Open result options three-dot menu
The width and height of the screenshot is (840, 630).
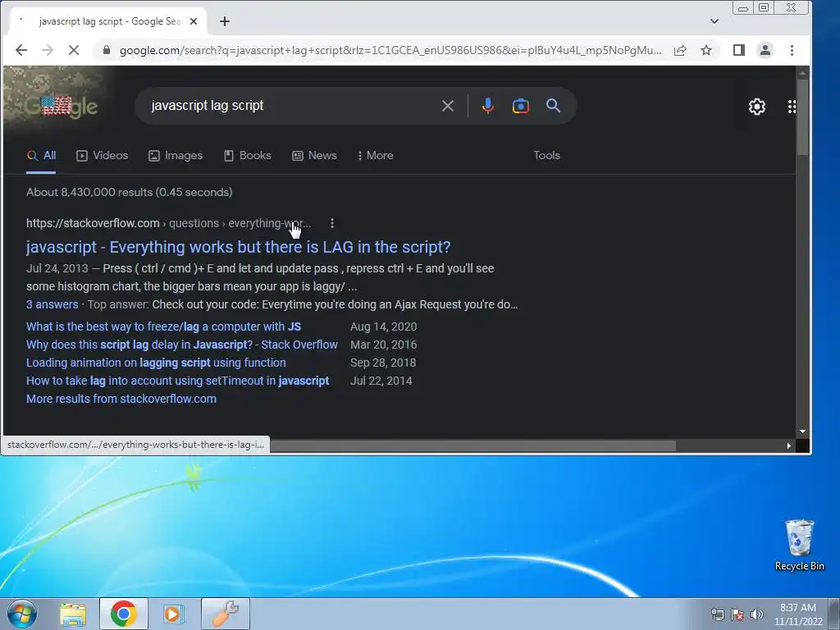pyautogui.click(x=332, y=223)
